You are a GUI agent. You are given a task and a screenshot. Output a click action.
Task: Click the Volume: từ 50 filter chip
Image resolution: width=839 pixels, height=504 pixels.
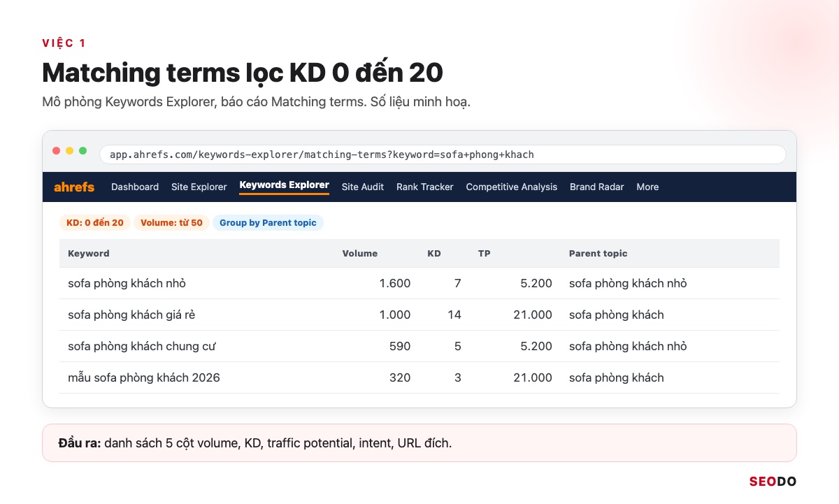coord(171,223)
